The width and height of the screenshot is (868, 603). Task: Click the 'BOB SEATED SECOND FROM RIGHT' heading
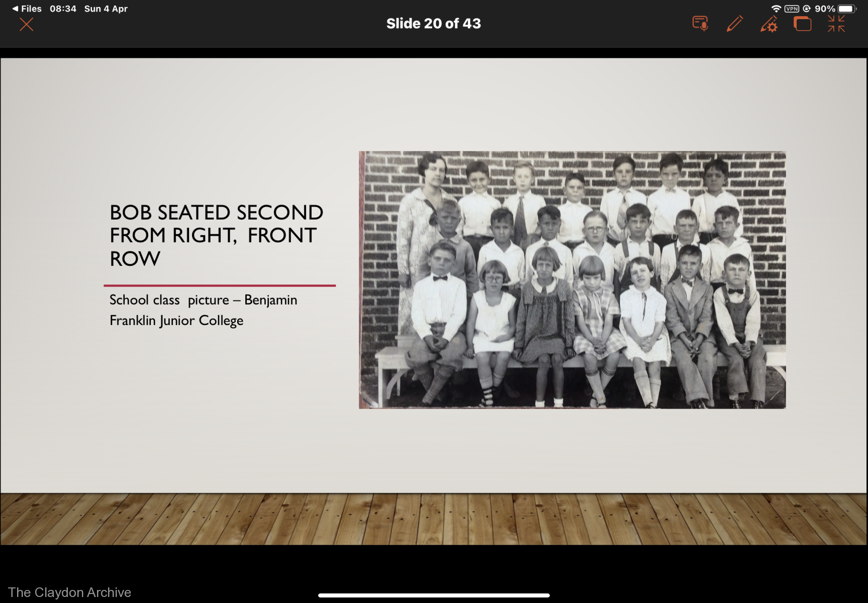point(216,235)
